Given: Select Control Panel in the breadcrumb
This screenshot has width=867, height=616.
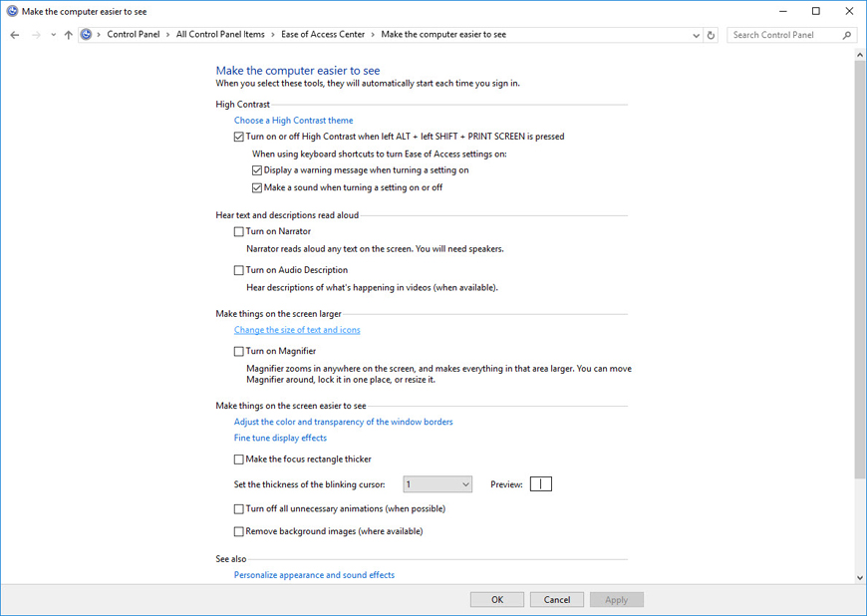Looking at the screenshot, I should pos(134,34).
